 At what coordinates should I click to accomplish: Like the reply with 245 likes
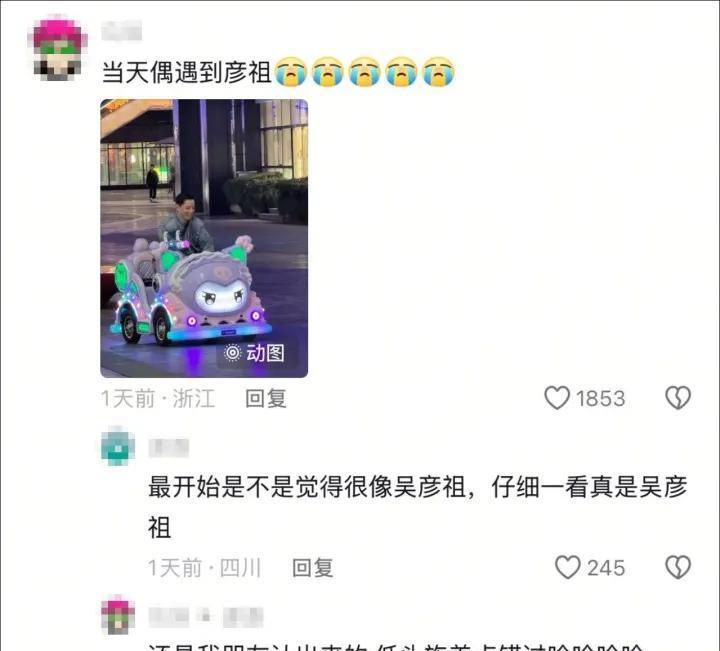pos(568,567)
